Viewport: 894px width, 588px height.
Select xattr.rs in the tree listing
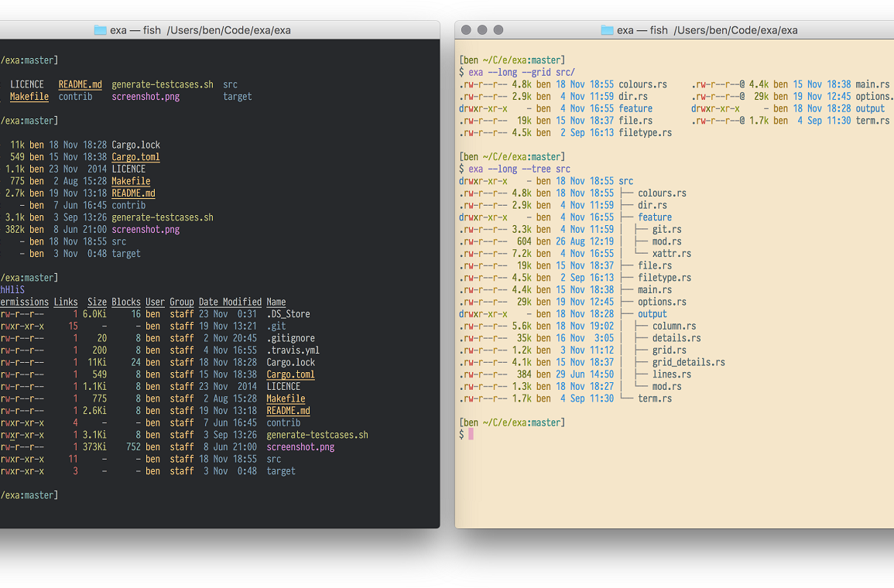point(672,254)
